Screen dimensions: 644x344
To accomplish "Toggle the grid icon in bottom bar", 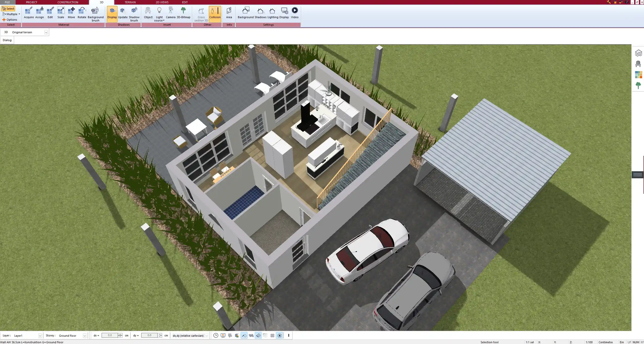I will coord(272,335).
